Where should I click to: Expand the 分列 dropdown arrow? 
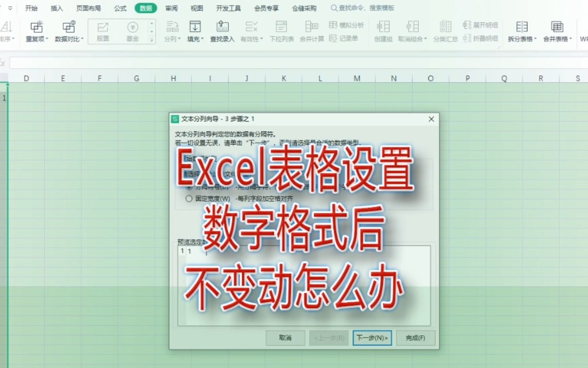[179, 39]
